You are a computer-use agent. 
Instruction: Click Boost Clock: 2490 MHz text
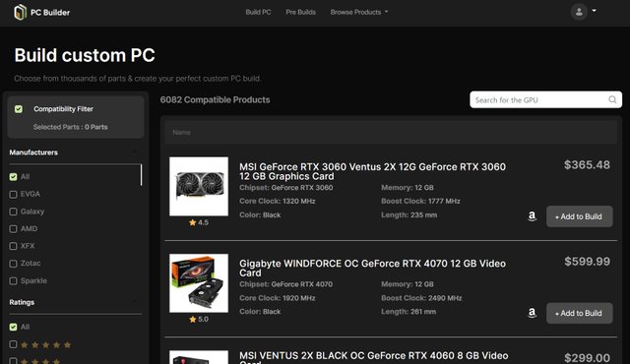(x=421, y=298)
